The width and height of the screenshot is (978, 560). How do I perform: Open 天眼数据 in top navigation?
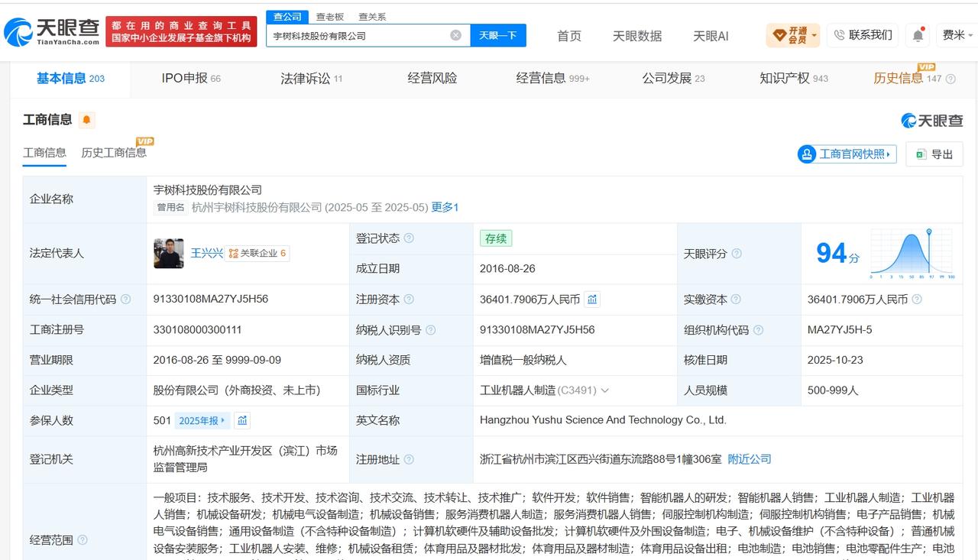pos(637,36)
